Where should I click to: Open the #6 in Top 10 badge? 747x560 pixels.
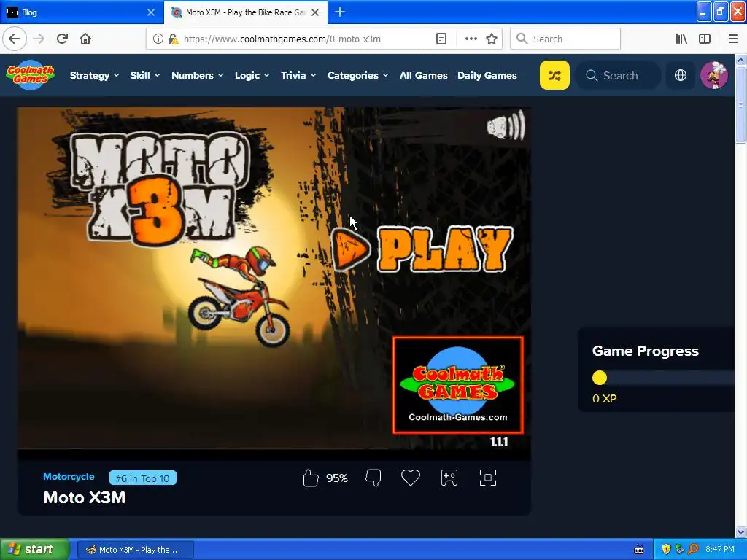coord(143,478)
